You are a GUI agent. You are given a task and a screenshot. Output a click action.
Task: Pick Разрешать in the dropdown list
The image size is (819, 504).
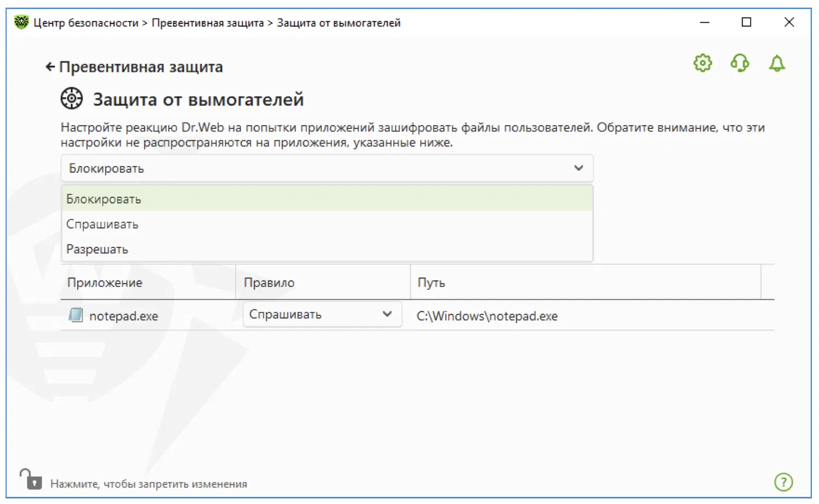pyautogui.click(x=327, y=249)
